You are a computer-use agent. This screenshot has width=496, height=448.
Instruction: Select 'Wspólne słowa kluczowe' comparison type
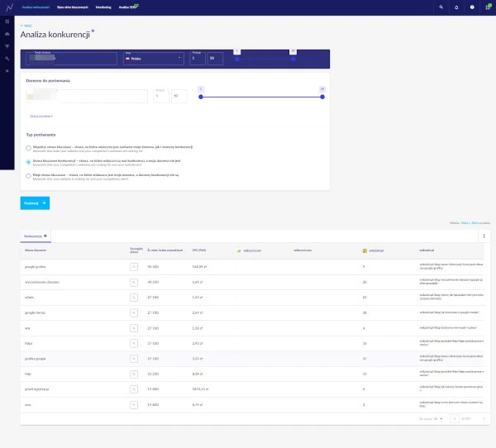click(29, 147)
